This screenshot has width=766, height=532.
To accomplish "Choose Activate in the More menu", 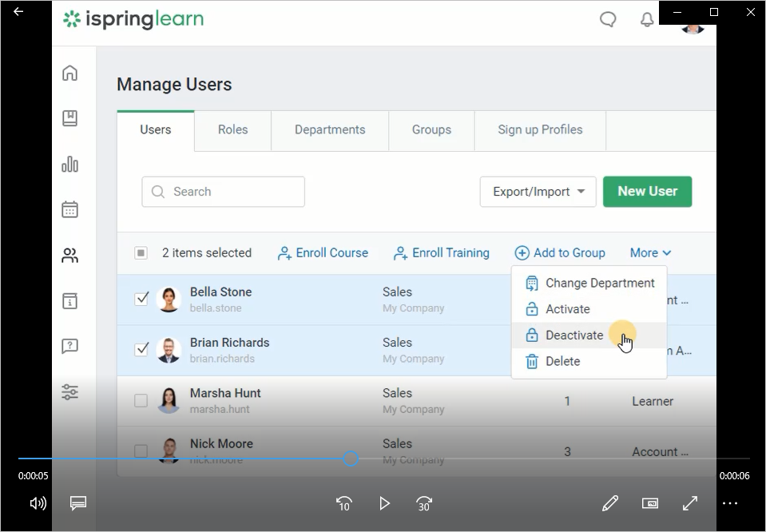I will tap(589, 309).
